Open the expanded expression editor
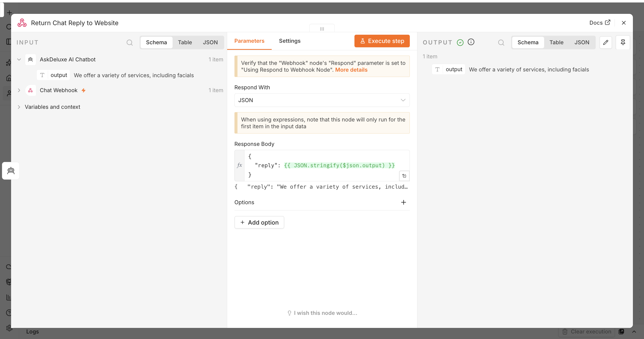 pos(404,176)
